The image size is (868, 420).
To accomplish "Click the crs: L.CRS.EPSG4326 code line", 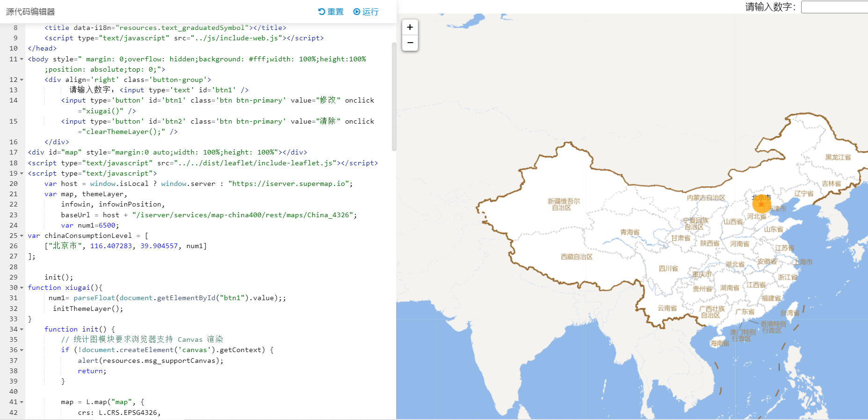I will coord(119,413).
